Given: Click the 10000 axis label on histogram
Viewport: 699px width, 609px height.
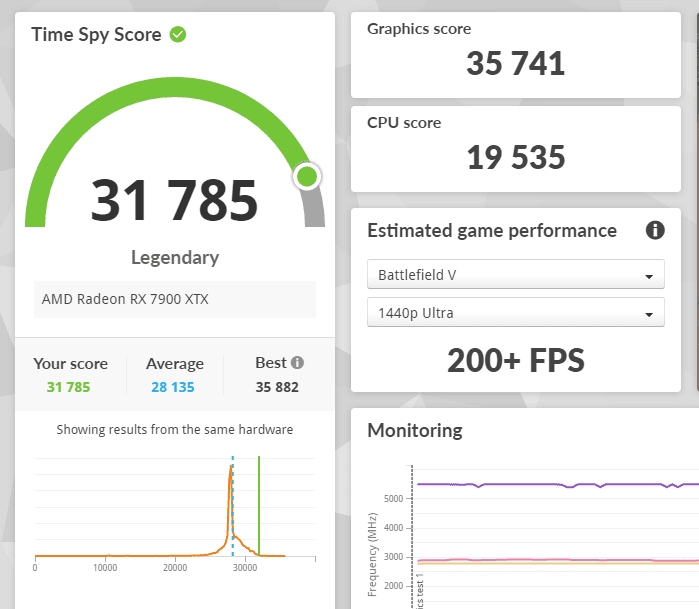Looking at the screenshot, I should click(x=105, y=568).
